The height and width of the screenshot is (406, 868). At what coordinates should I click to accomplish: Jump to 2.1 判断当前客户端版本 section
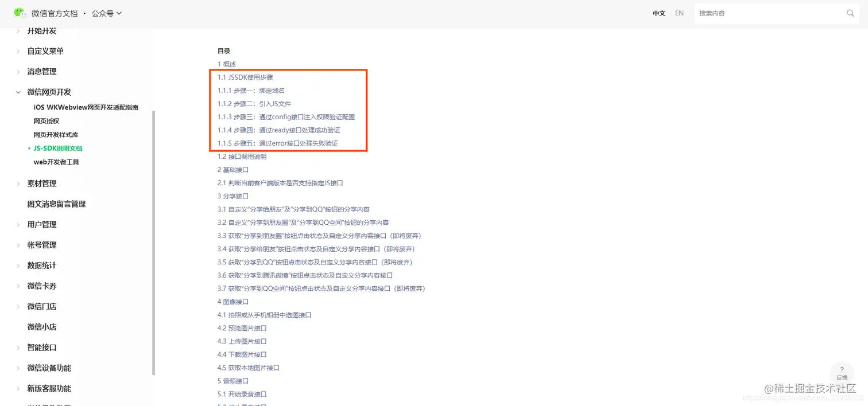pos(280,183)
